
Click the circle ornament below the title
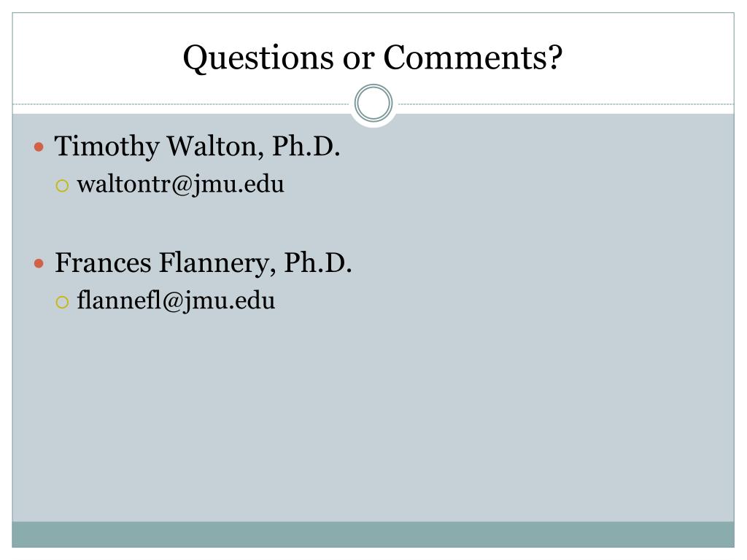point(373,104)
